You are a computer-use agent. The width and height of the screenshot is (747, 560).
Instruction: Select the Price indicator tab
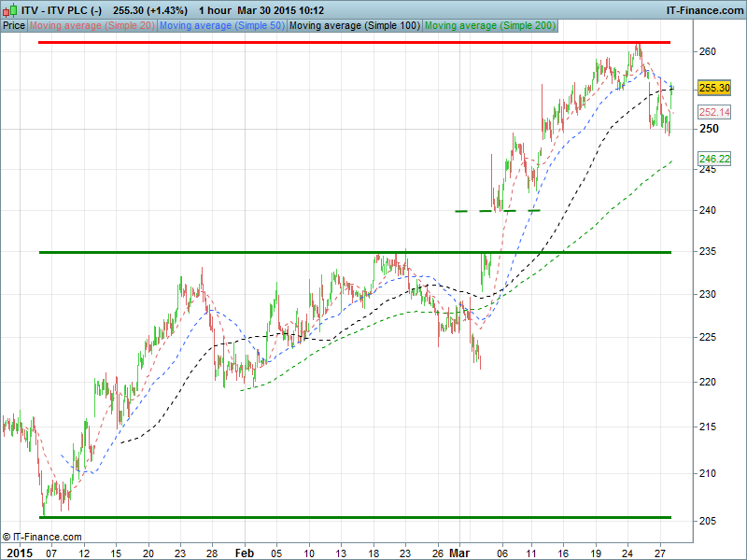(14, 25)
